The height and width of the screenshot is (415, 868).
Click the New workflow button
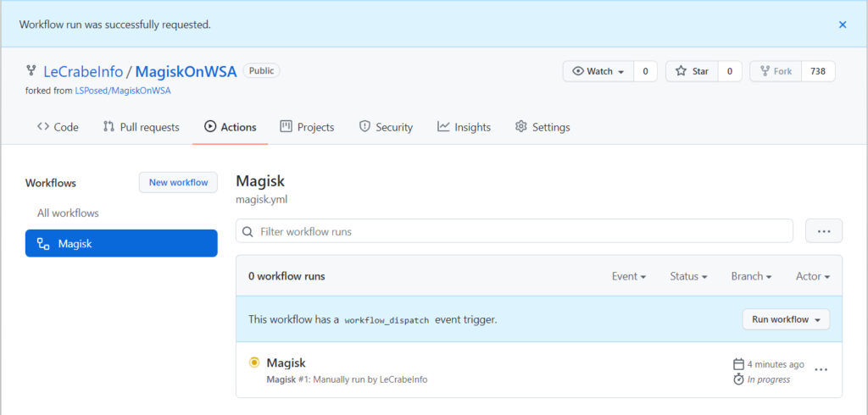(x=178, y=182)
